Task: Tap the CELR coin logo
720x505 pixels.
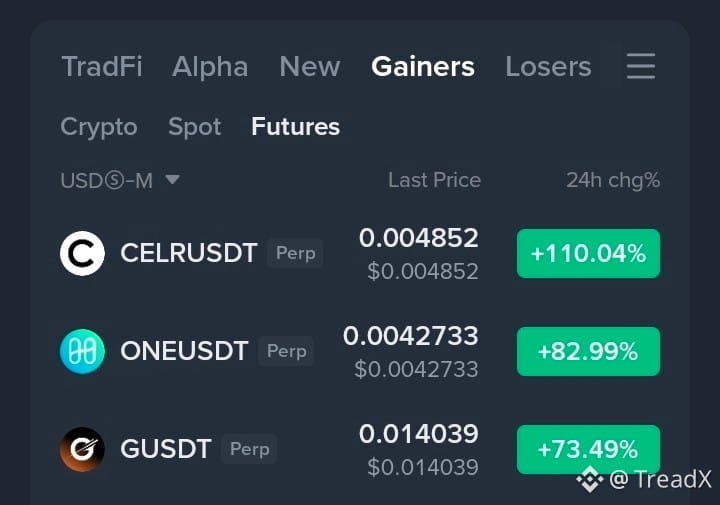Action: click(x=82, y=253)
